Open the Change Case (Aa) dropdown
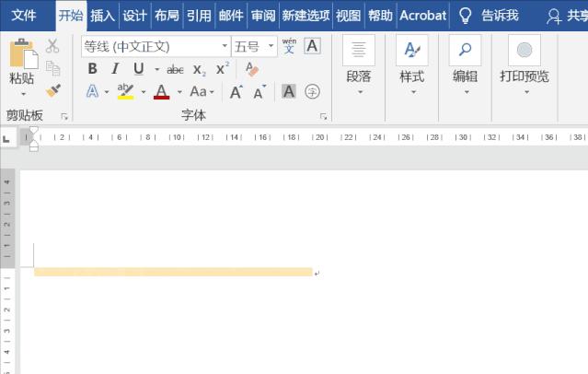 pyautogui.click(x=202, y=91)
